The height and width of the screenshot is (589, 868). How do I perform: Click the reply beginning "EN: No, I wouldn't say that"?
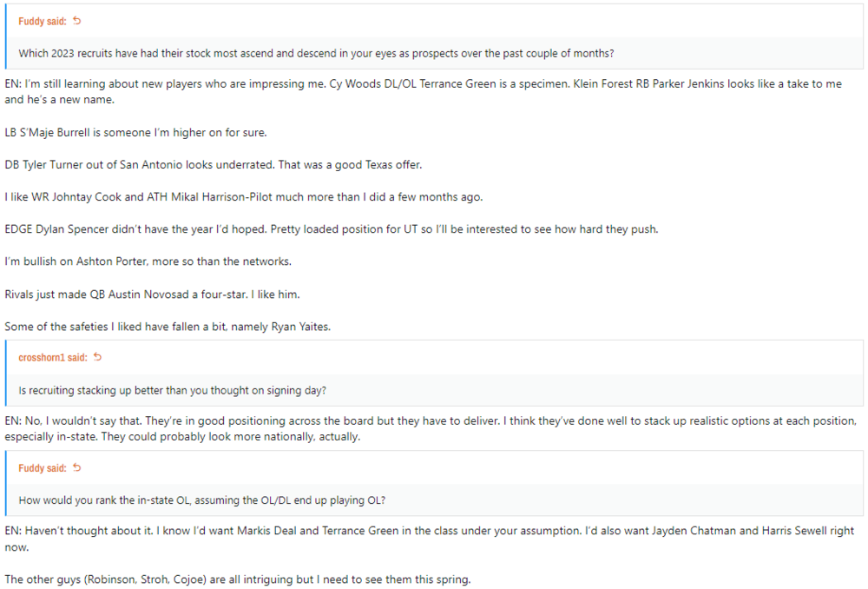430,428
